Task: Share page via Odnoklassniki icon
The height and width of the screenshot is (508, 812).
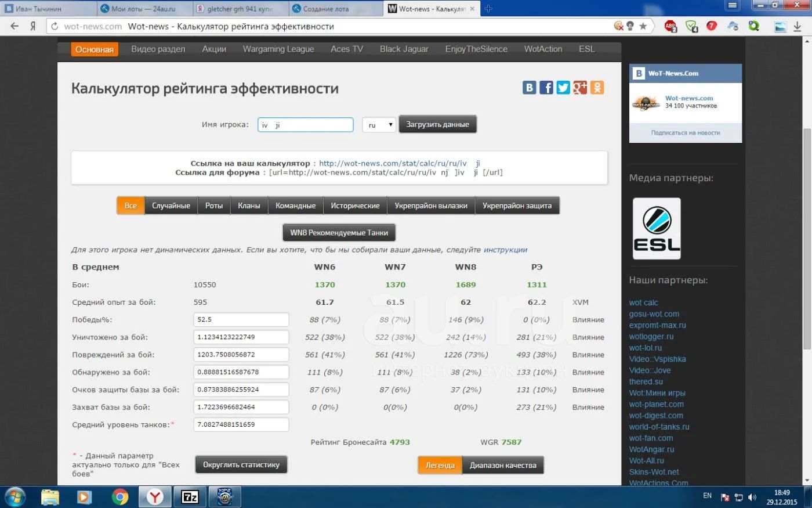Action: [597, 88]
